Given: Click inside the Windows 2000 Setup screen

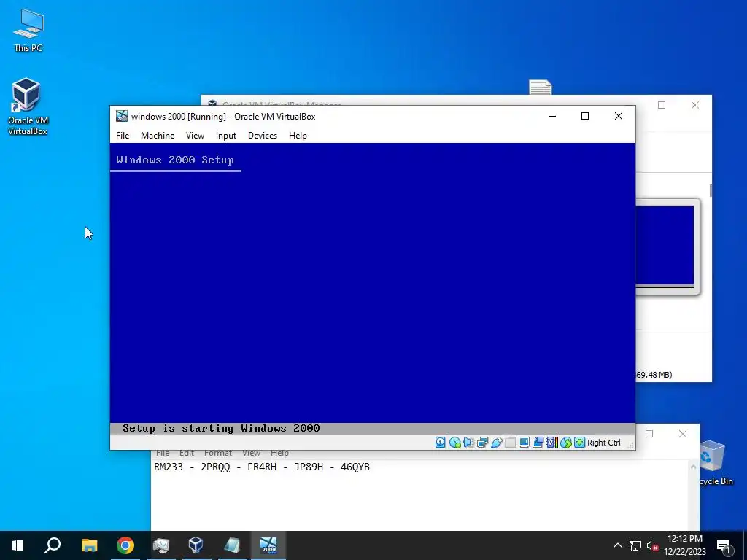Looking at the screenshot, I should (373, 288).
